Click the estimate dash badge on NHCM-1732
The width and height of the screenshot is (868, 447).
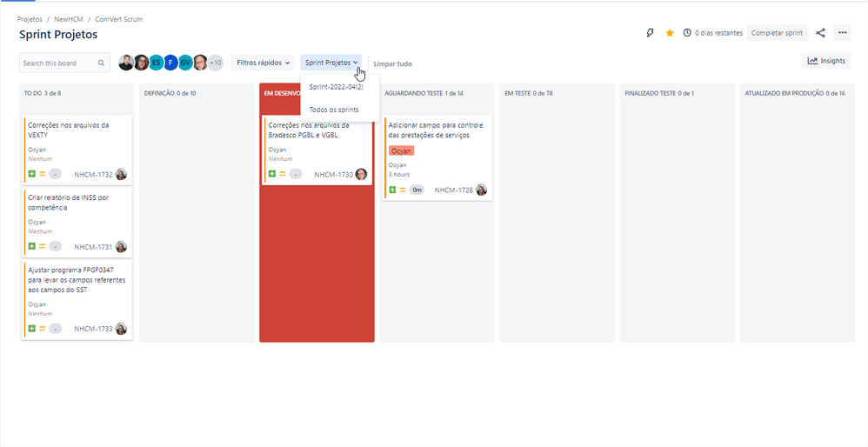pos(55,174)
